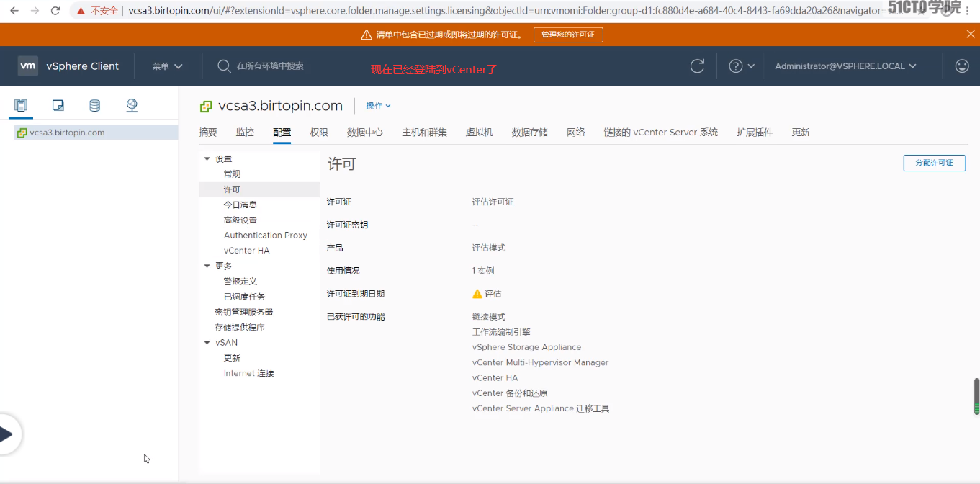Select 警报定义 under 更多
This screenshot has height=484, width=980.
coord(240,282)
